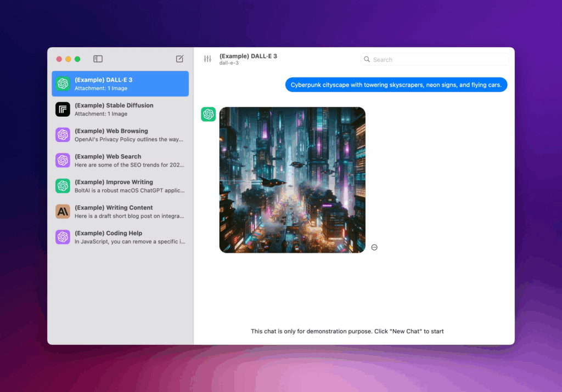Open the (Example) Stable Diffusion conversation
Screen dimensions: 562x392
coord(120,109)
